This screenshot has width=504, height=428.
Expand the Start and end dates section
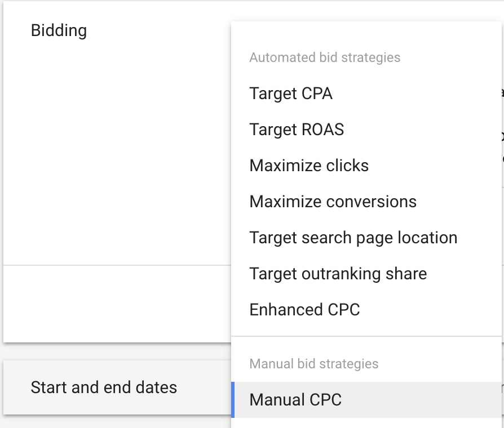coord(104,387)
